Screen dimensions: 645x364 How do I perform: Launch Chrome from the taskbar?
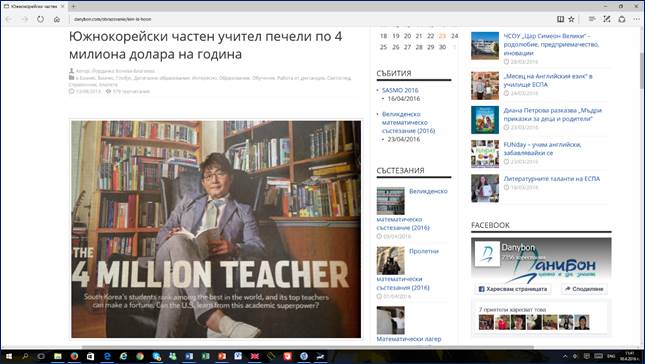[140, 357]
